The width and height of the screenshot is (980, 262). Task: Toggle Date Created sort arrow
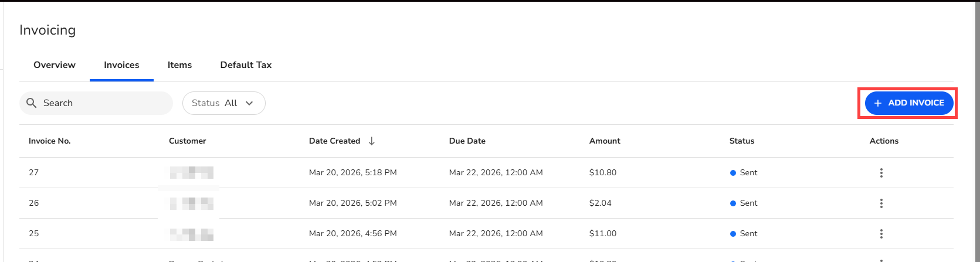372,141
